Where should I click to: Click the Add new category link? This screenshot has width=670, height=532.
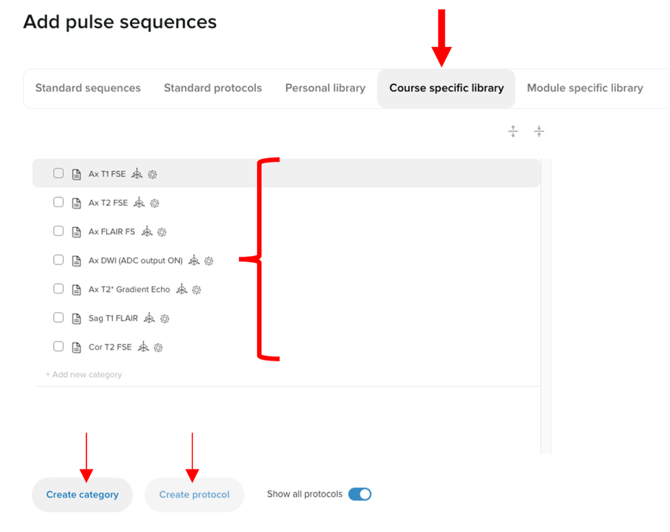point(84,375)
